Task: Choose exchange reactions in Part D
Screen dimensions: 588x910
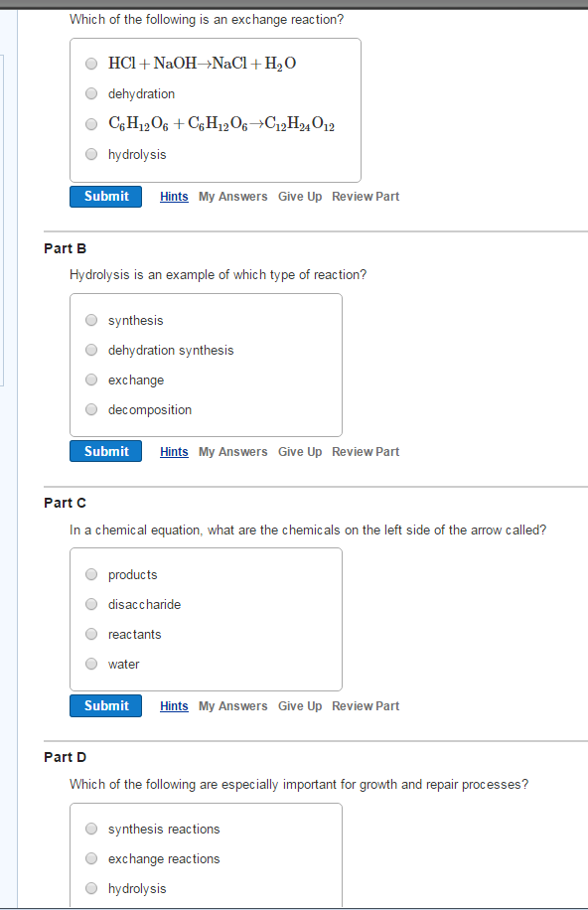Action: 91,858
